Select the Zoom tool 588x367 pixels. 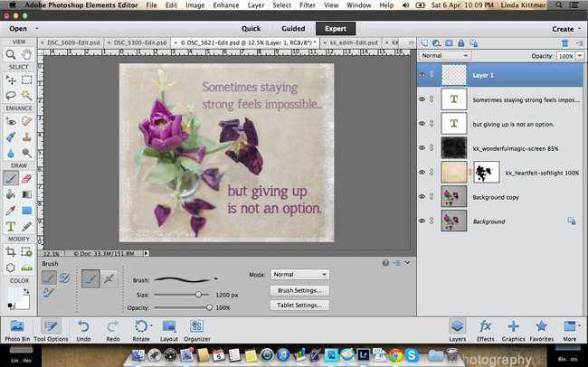[11, 55]
